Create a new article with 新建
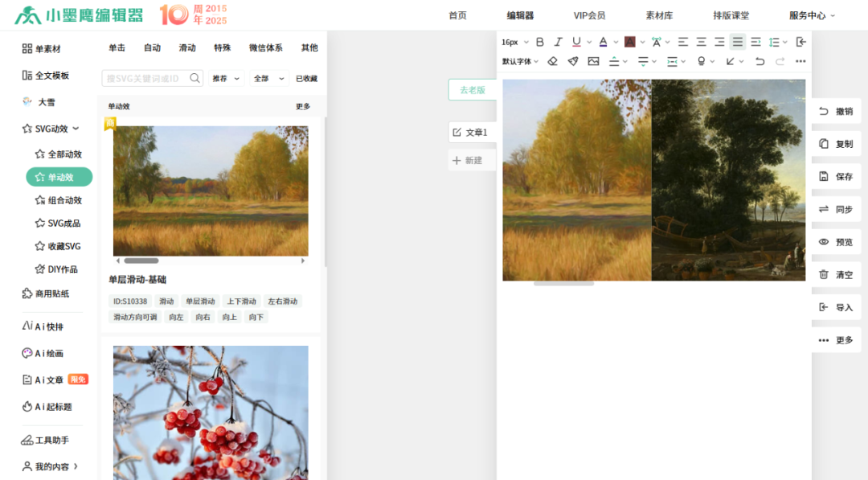The height and width of the screenshot is (480, 868). pyautogui.click(x=473, y=161)
